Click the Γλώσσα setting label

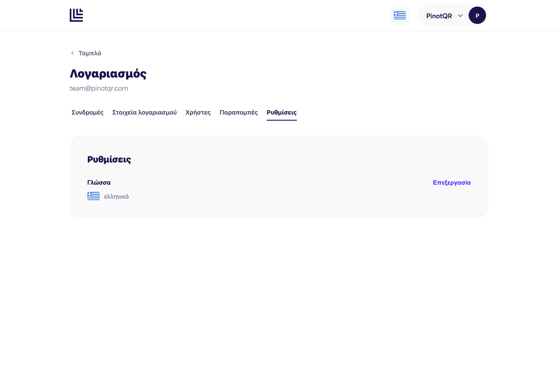point(99,183)
